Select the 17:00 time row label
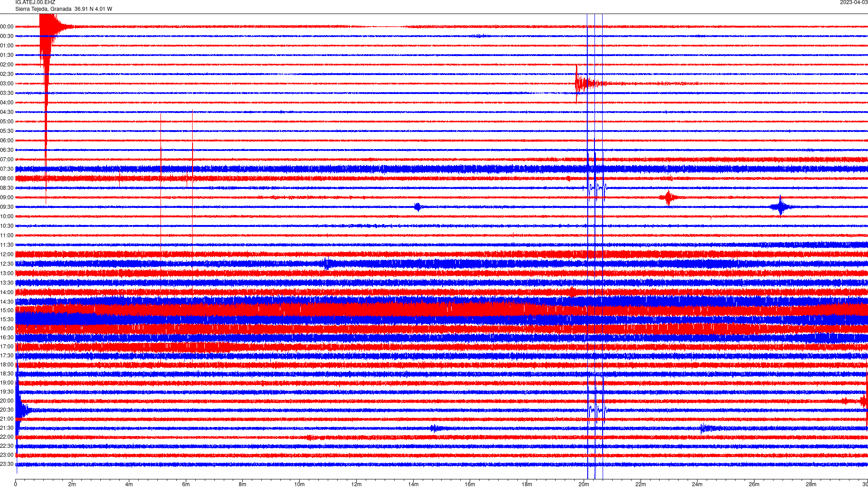The height and width of the screenshot is (488, 868). coord(7,347)
